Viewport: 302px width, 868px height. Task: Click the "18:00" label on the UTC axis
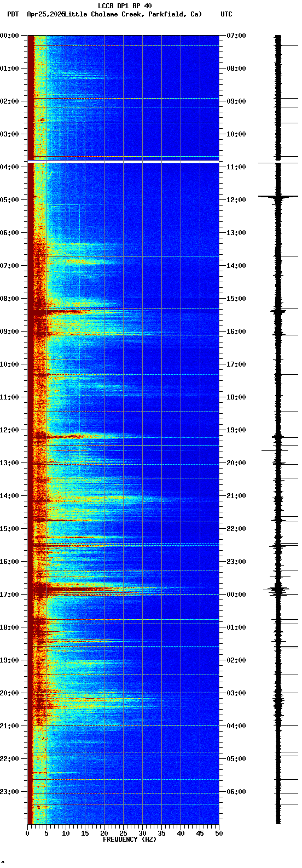click(x=236, y=397)
